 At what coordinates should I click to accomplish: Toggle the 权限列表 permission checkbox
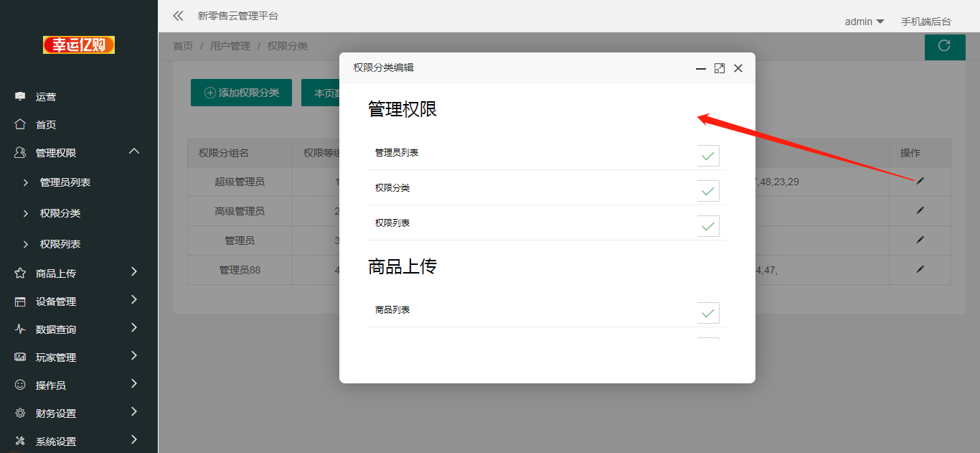(708, 226)
